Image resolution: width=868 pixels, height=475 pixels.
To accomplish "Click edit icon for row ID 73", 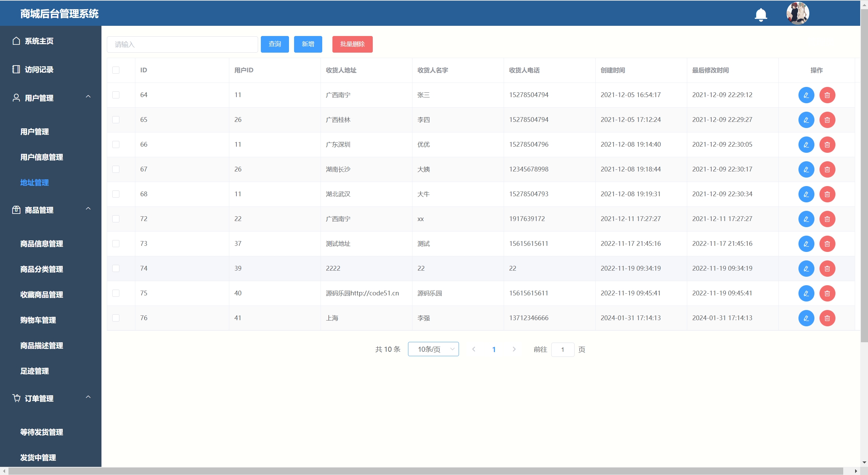I will click(x=806, y=244).
